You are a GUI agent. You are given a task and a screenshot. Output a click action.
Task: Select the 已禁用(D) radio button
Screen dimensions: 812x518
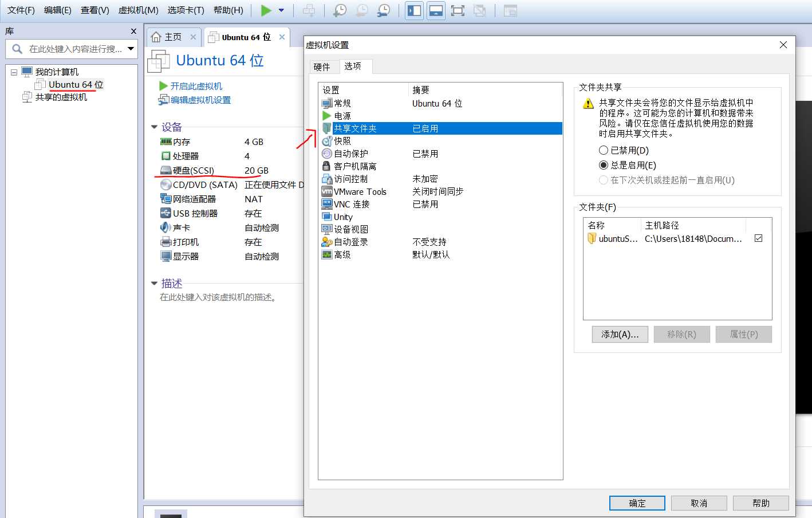click(x=604, y=150)
